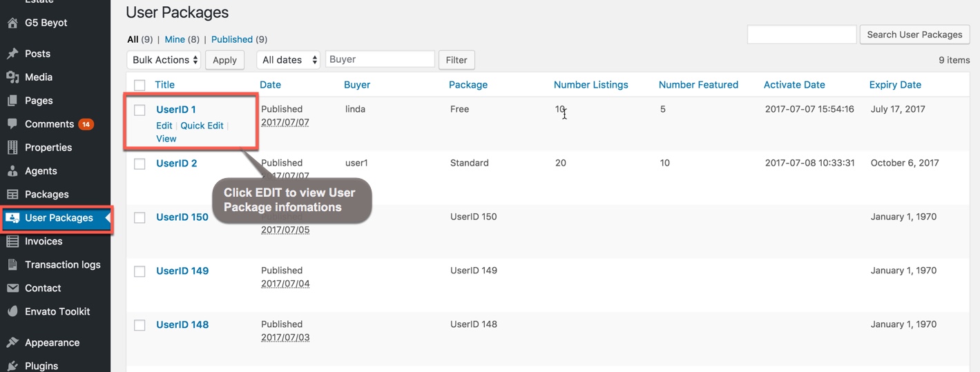Image resolution: width=980 pixels, height=372 pixels.
Task: Click the Invoices list icon
Action: [x=12, y=242]
